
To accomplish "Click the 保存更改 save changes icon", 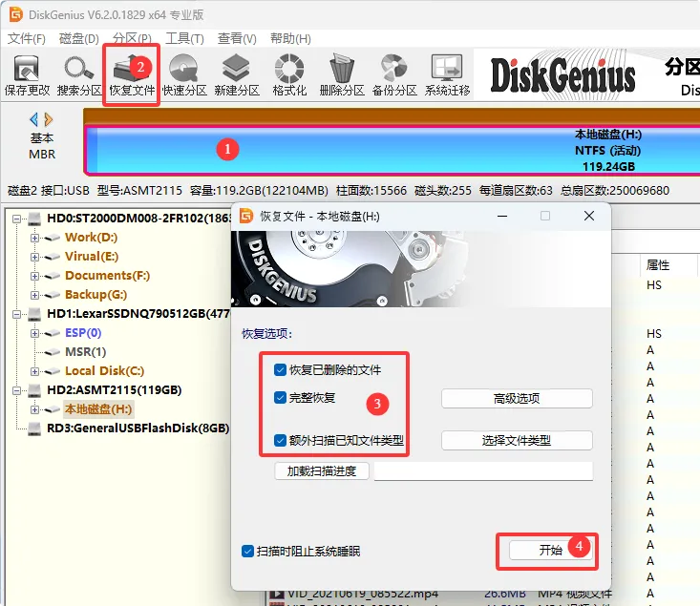I will point(27,75).
